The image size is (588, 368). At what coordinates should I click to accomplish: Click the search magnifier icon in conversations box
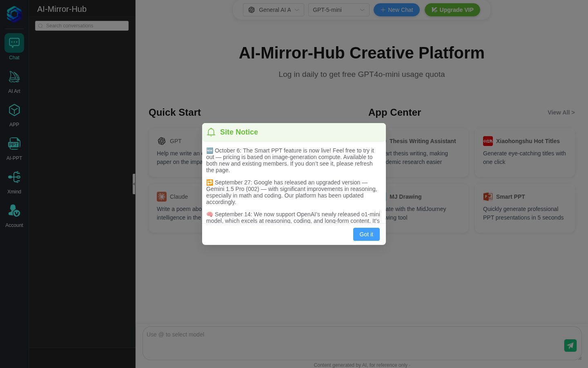coord(40,26)
